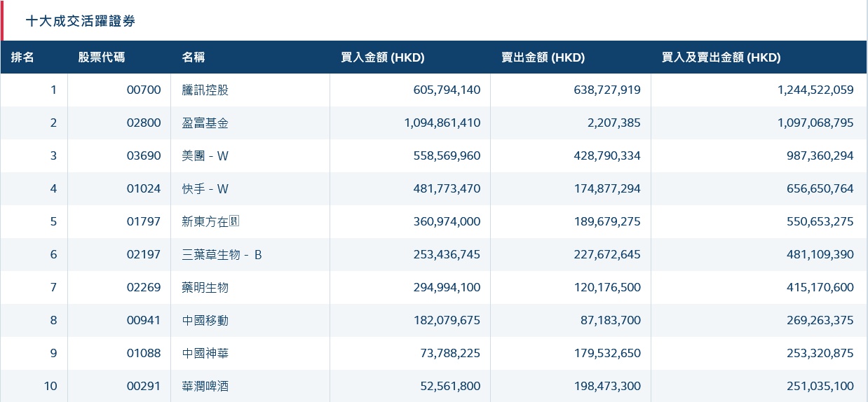Click the 排名 column header
The height and width of the screenshot is (402, 868).
point(22,57)
